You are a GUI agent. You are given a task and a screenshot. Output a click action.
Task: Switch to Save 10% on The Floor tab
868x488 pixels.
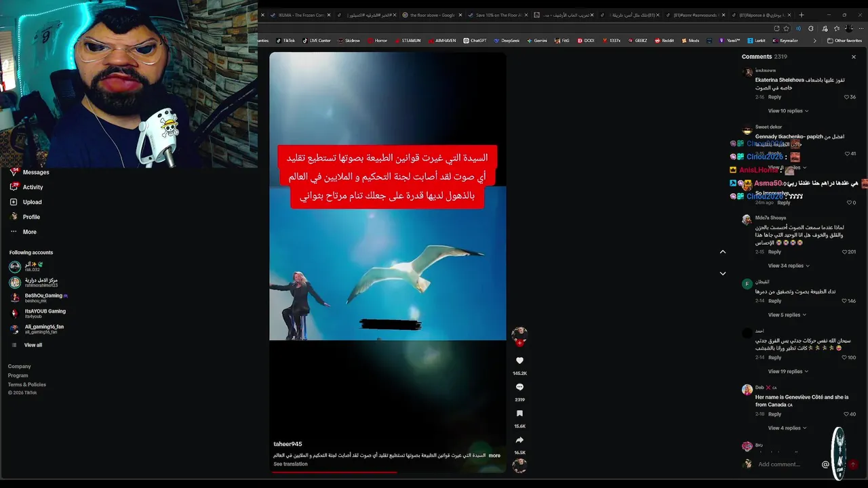pos(497,15)
